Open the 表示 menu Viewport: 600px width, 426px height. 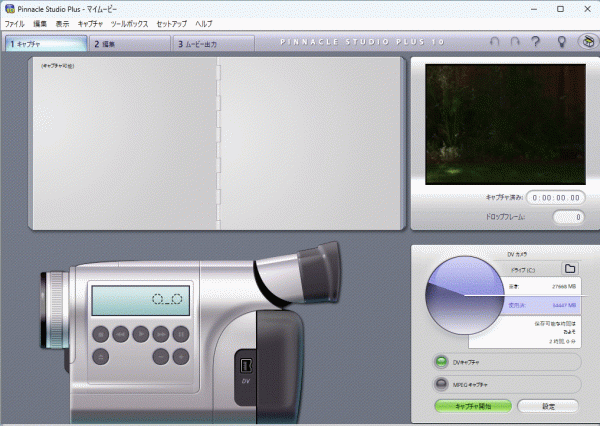[x=62, y=24]
